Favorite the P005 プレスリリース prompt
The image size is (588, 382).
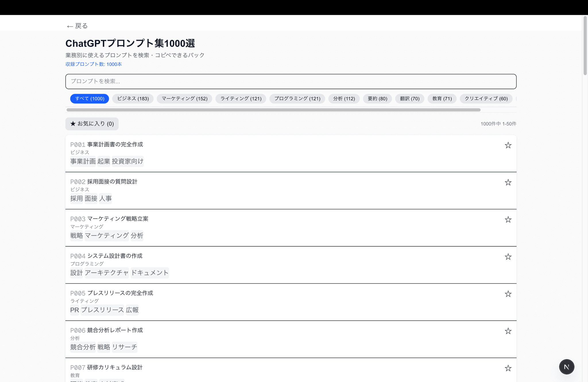click(x=508, y=294)
